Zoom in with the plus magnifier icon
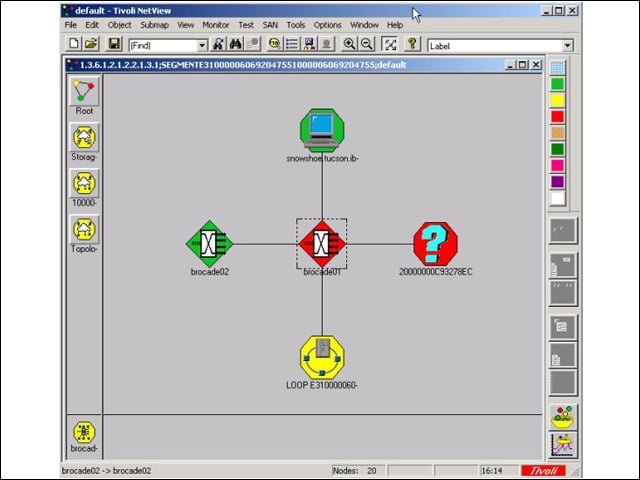The image size is (640, 480). pos(349,44)
